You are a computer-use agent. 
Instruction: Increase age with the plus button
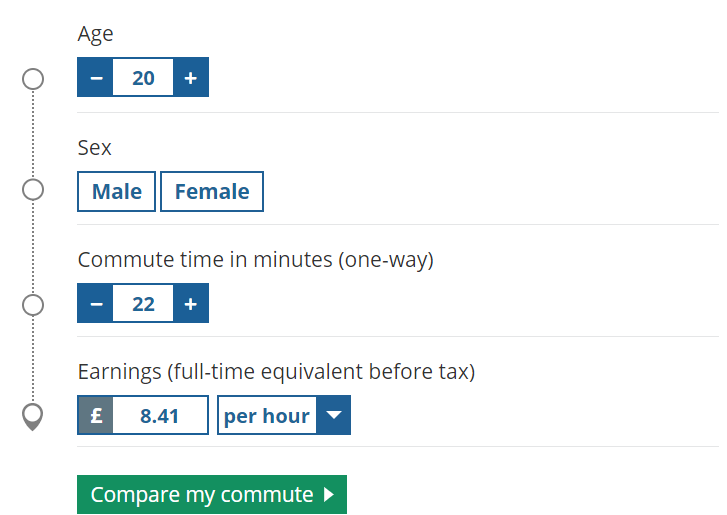[x=191, y=78]
